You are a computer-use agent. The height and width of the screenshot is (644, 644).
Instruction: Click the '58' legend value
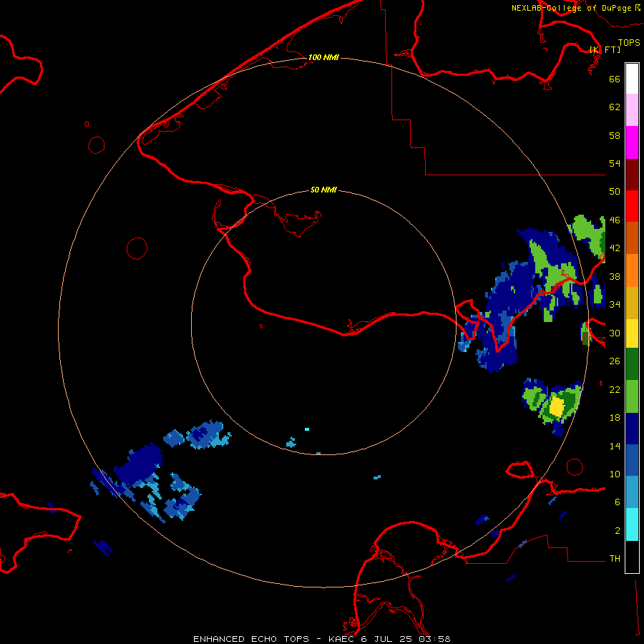pyautogui.click(x=615, y=135)
